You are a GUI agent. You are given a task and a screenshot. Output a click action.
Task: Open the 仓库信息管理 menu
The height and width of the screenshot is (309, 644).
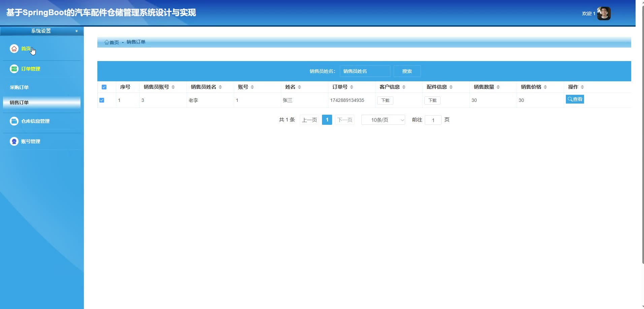coord(35,121)
